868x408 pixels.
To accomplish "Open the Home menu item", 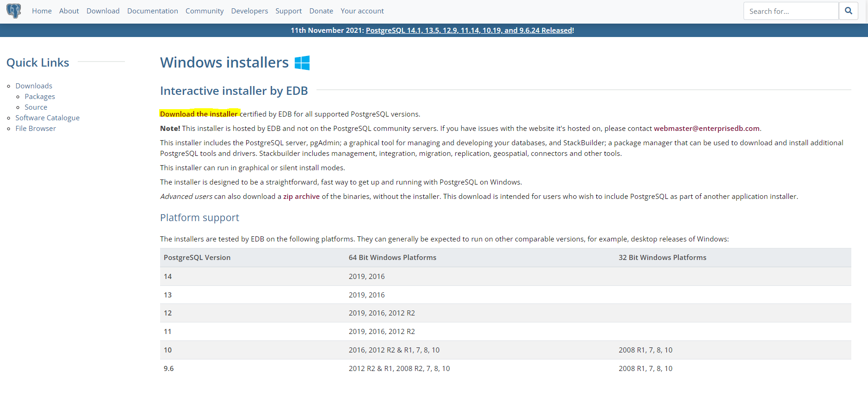I will click(x=42, y=11).
